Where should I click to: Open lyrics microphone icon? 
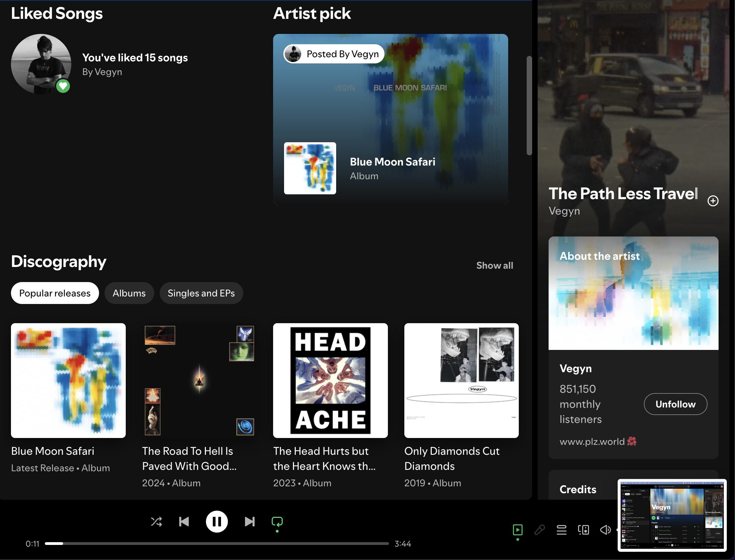(x=540, y=530)
